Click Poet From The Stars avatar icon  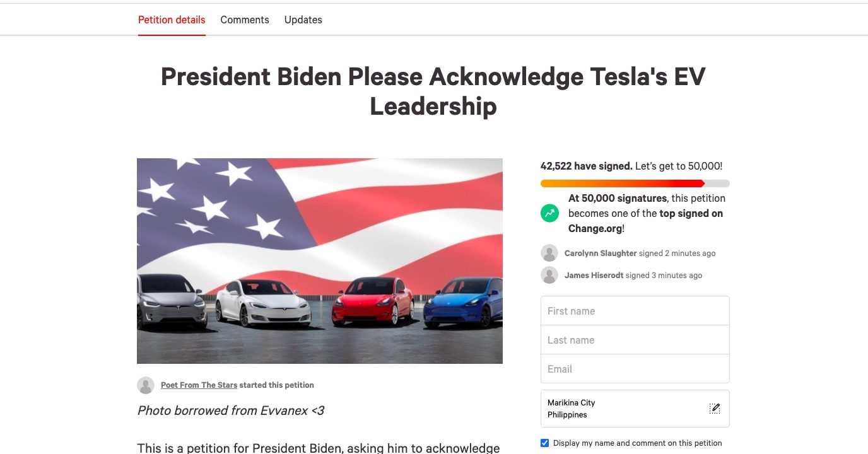pyautogui.click(x=146, y=385)
